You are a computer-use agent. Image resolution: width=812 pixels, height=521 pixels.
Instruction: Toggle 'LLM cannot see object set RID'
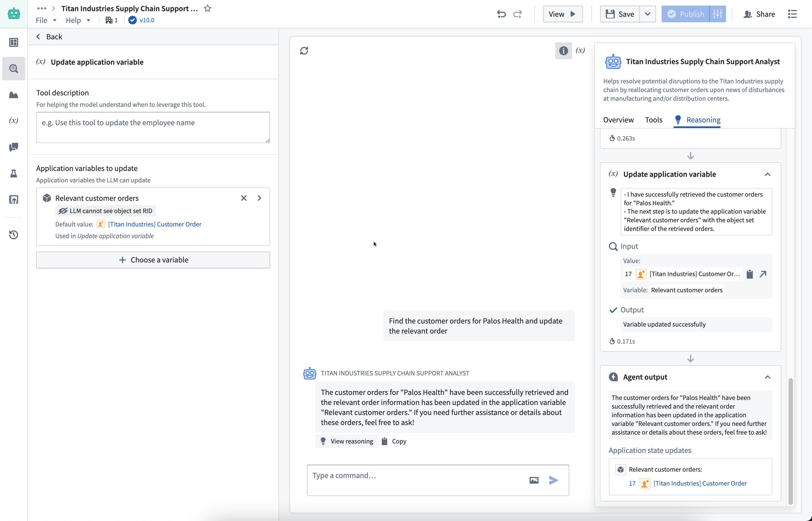pyautogui.click(x=105, y=210)
